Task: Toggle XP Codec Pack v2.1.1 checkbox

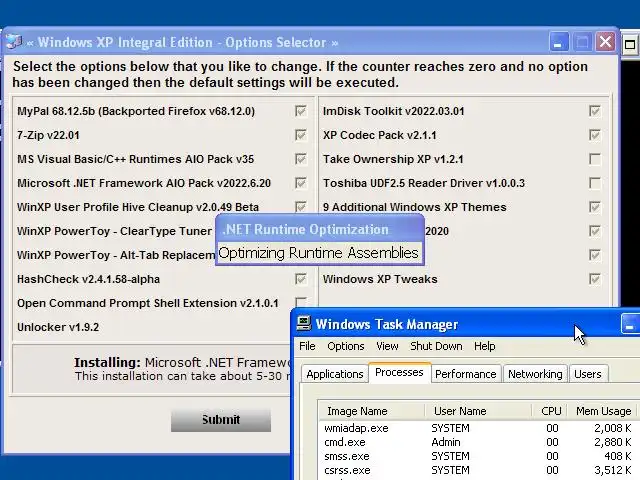Action: click(595, 135)
